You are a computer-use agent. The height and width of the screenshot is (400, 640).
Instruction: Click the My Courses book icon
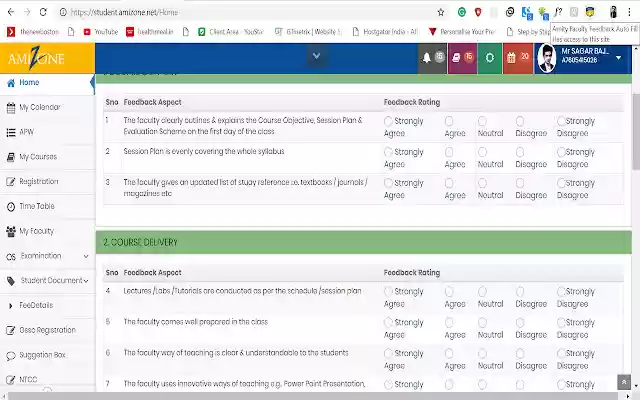coord(11,157)
